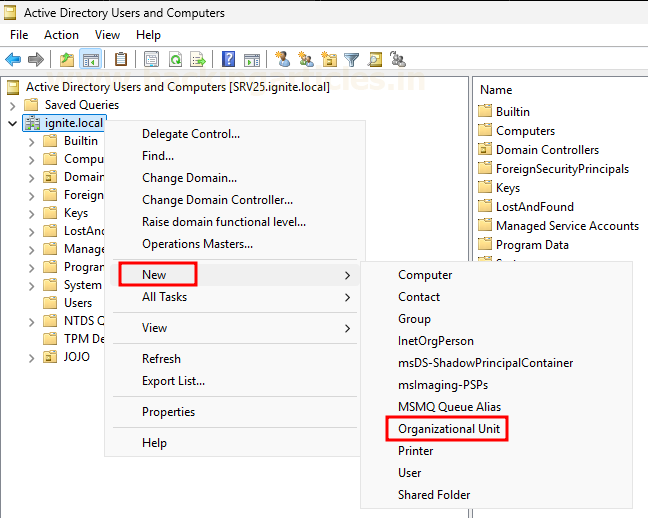Collapse the ignite.local domain node
This screenshot has width=648, height=518.
(12, 123)
